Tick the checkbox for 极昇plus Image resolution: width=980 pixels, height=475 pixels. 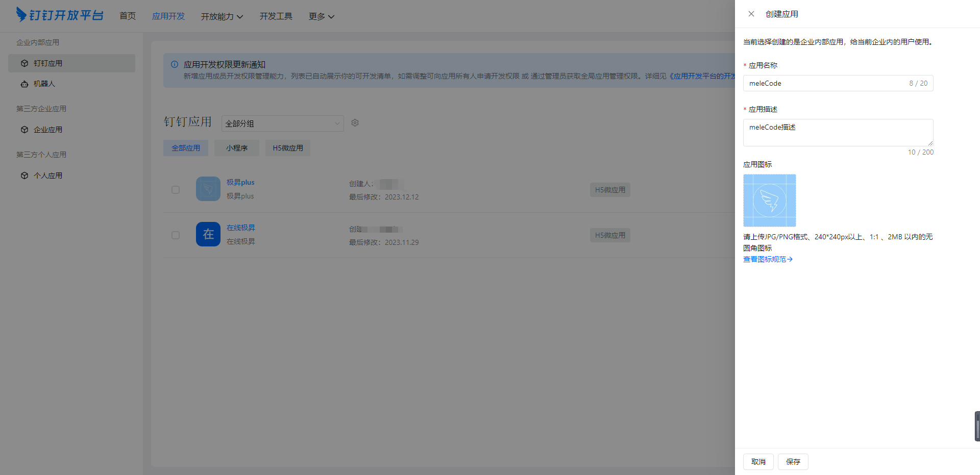coord(176,190)
